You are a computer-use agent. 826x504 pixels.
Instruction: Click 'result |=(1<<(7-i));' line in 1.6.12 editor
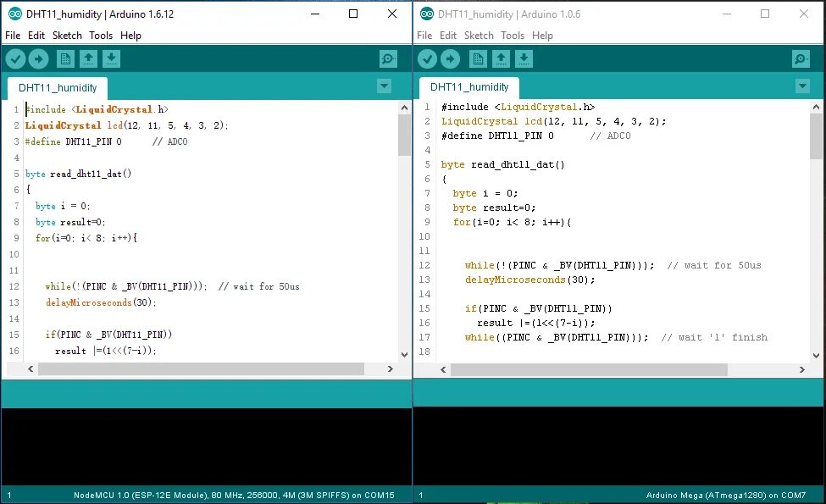click(106, 351)
